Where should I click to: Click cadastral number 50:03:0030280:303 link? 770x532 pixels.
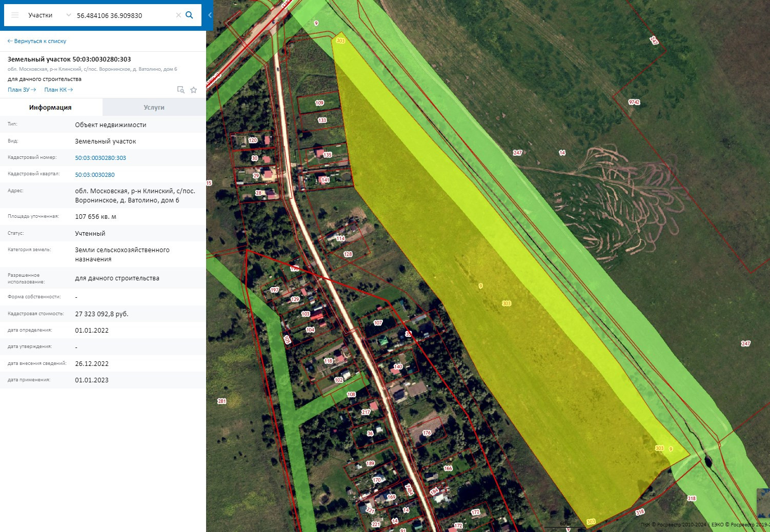point(100,158)
